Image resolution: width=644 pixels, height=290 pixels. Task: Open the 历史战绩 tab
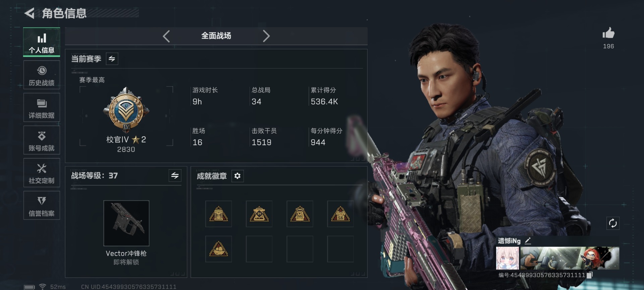point(42,75)
